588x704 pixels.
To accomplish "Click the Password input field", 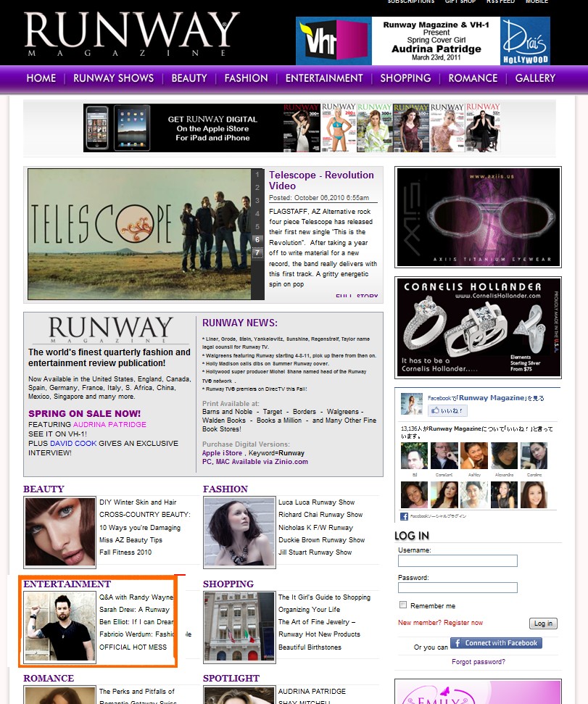I will pyautogui.click(x=457, y=588).
